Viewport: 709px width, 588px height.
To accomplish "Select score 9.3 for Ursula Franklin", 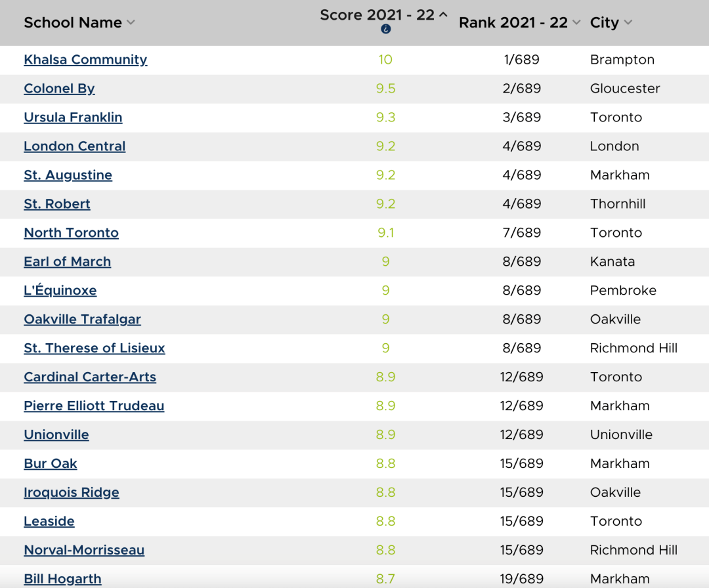I will [x=386, y=117].
